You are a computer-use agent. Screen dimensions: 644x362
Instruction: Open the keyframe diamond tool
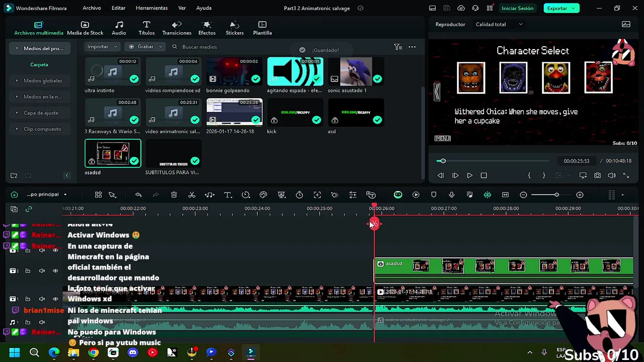click(x=335, y=195)
